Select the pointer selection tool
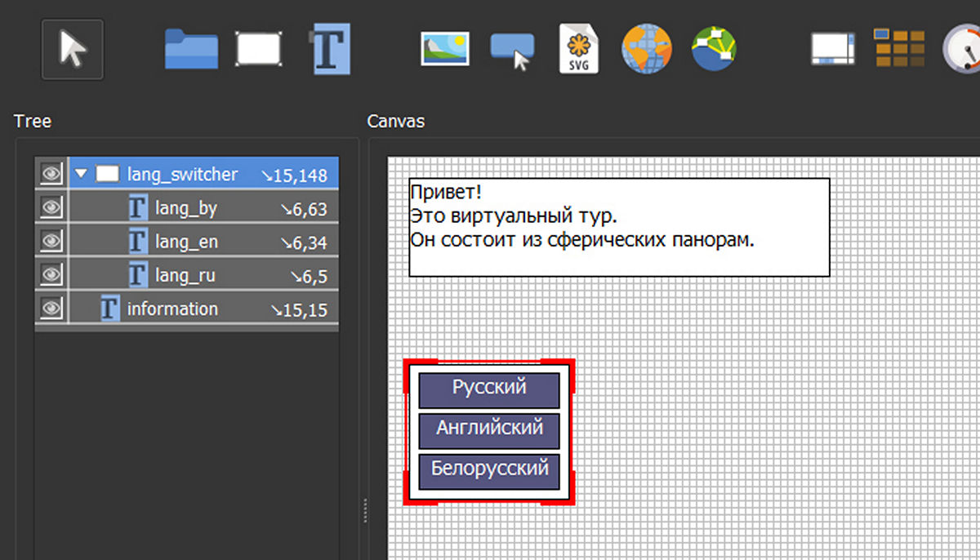 tap(73, 50)
